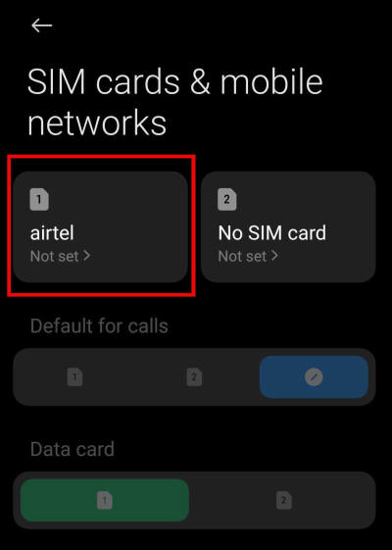The width and height of the screenshot is (392, 550).
Task: Open the No SIM card tile
Action: tap(288, 226)
